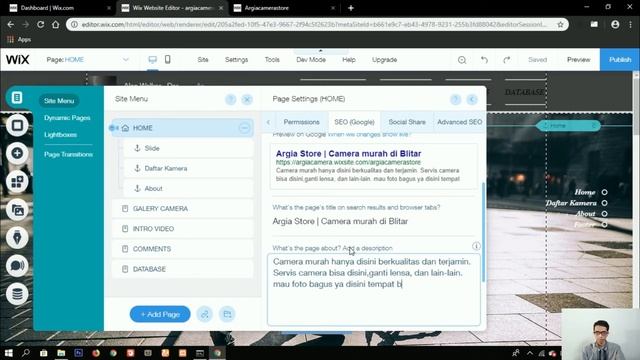This screenshot has height=360, width=640.
Task: Open the Add elements plus icon
Action: [17, 153]
